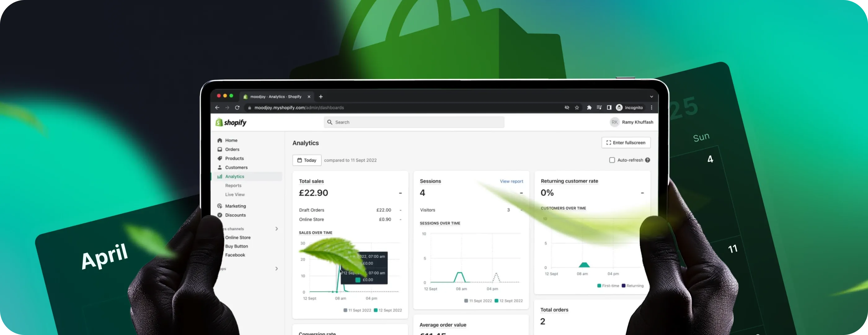Open the Total sales report title

311,181
